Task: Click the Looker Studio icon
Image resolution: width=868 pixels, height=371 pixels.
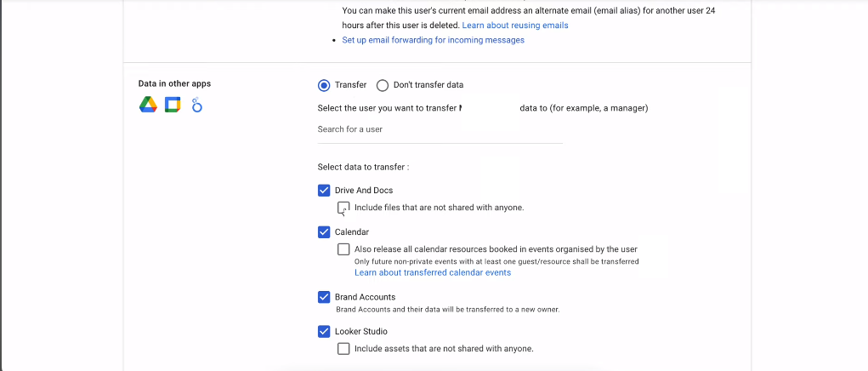Action: [196, 104]
